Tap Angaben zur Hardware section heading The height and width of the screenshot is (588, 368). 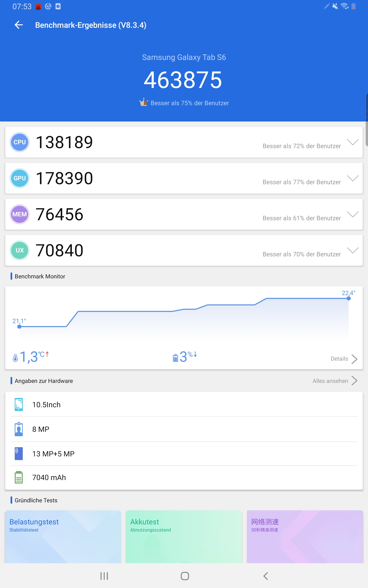point(44,381)
